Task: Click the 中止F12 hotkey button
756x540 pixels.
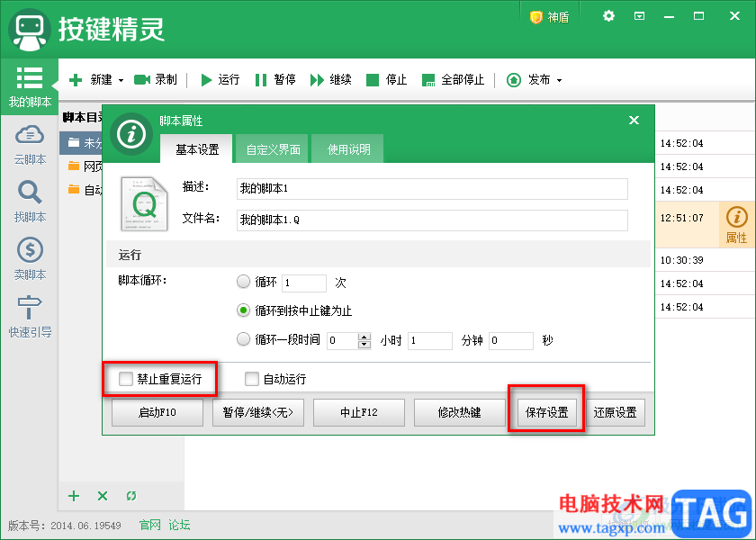Action: (359, 413)
